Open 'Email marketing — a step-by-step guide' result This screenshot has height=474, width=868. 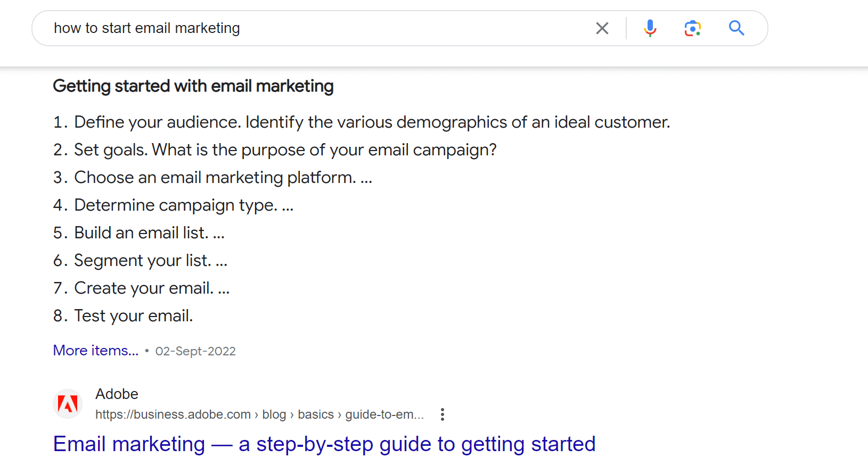[x=324, y=444]
